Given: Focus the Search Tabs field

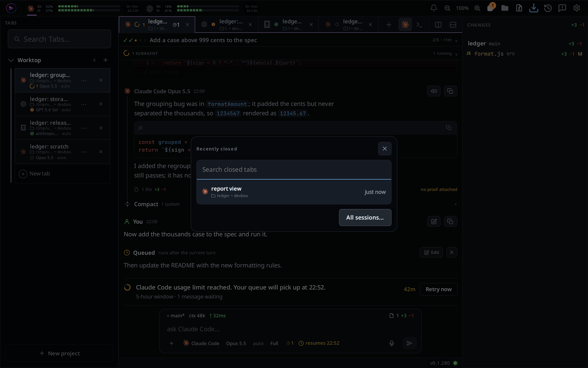Looking at the screenshot, I should coord(59,39).
